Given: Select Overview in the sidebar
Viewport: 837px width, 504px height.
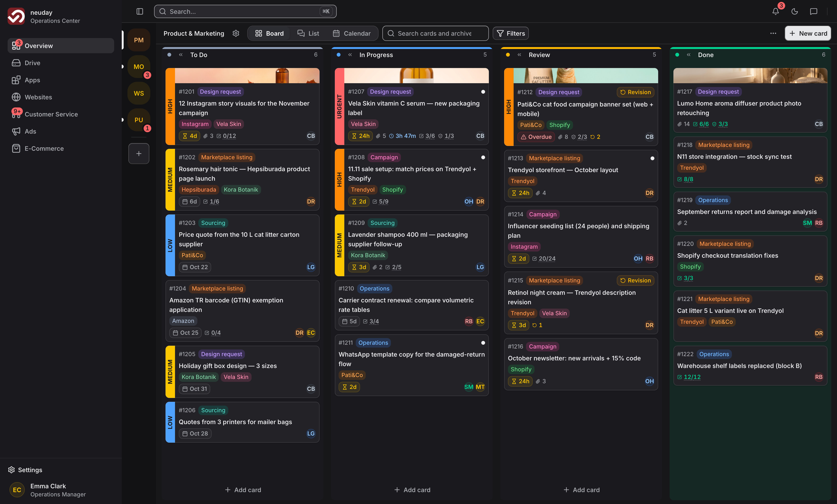Looking at the screenshot, I should 61,45.
